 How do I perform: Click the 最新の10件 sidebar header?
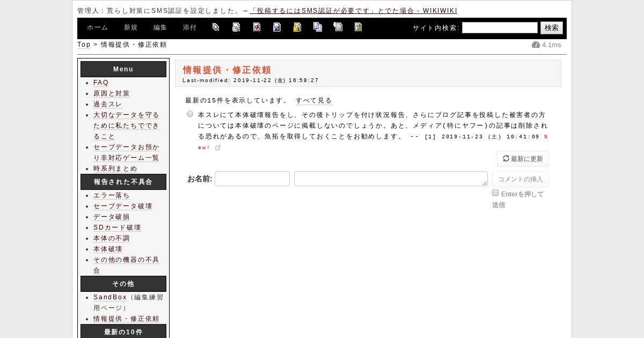[x=123, y=331]
